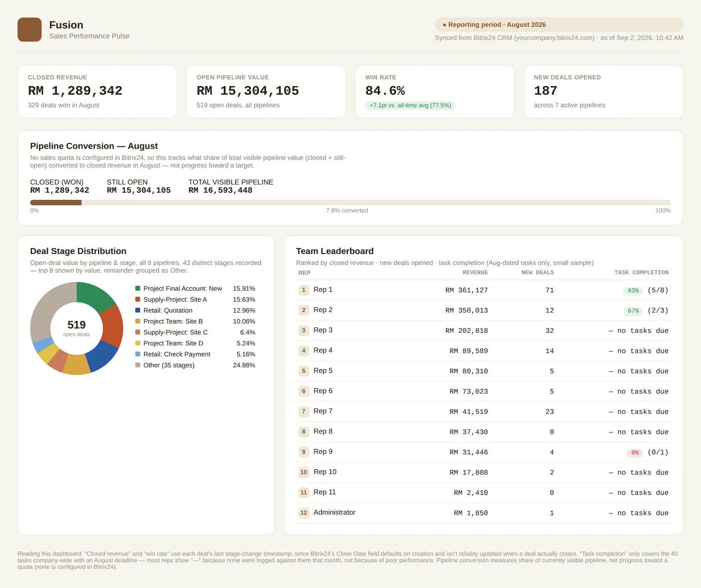Click the red 0% completion badge
This screenshot has width=701, height=588.
[635, 453]
